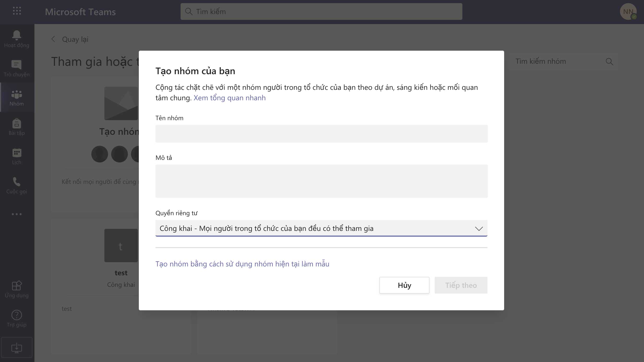Open Trợ giúp help icon

17,319
